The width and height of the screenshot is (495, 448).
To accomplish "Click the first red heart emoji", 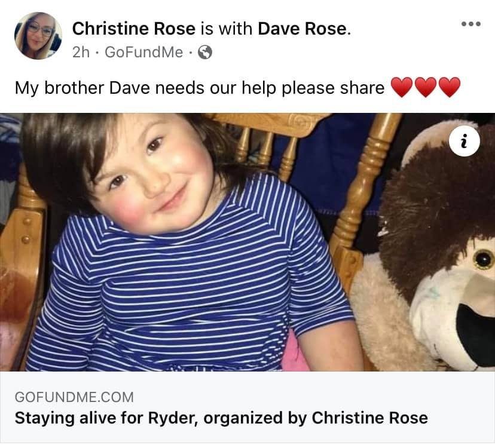I will point(402,87).
